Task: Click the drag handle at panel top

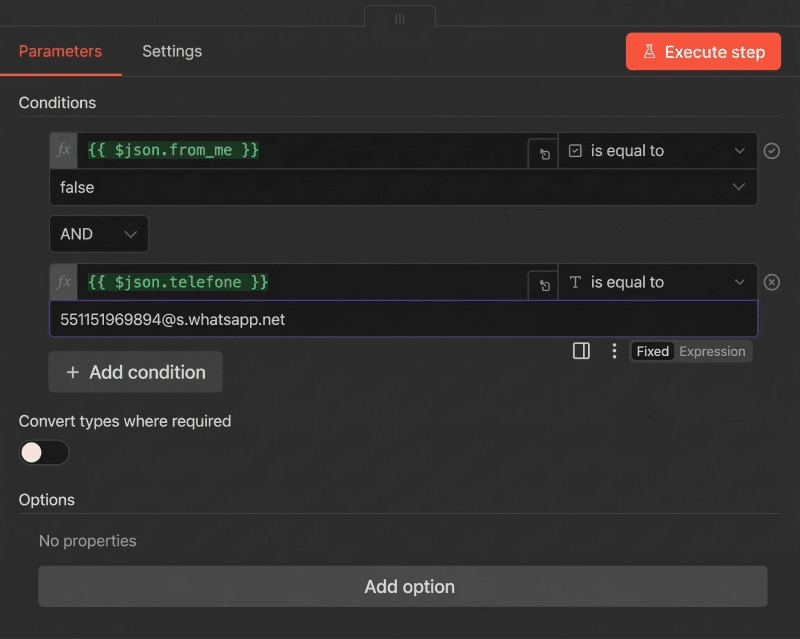Action: (400, 18)
